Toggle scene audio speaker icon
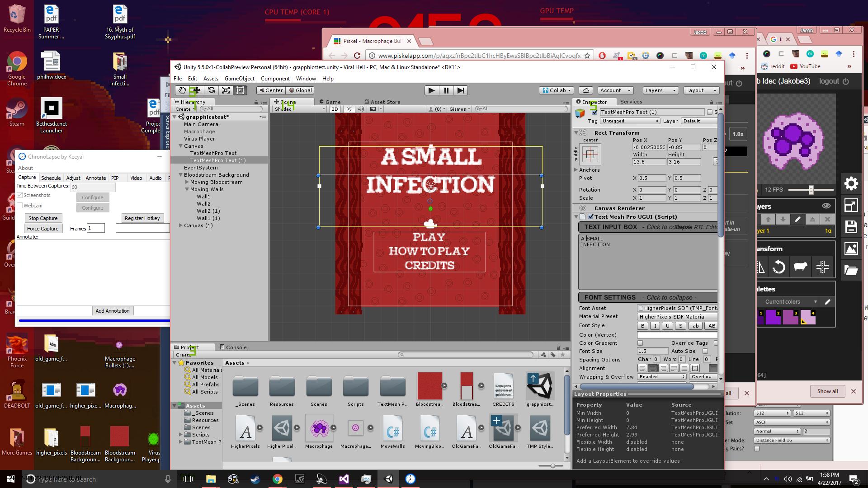 click(x=361, y=109)
